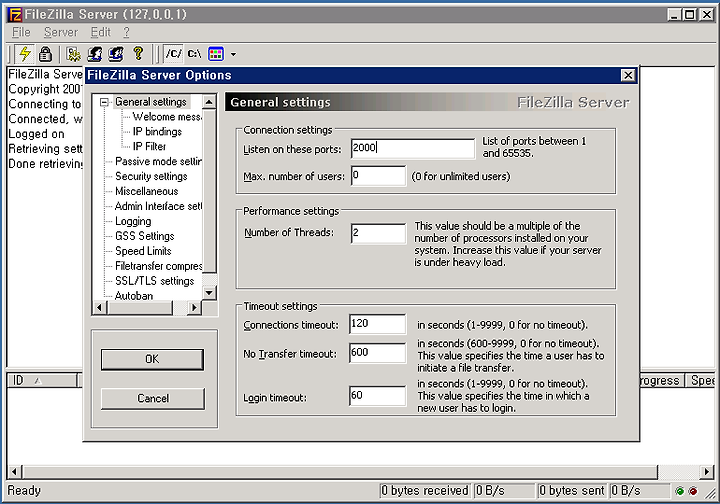The image size is (720, 504).
Task: Select the Welcome message tree item
Action: 167,117
